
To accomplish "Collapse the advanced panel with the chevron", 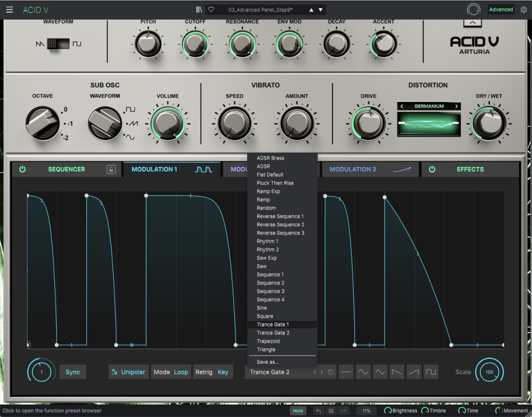I will pyautogui.click(x=472, y=23).
